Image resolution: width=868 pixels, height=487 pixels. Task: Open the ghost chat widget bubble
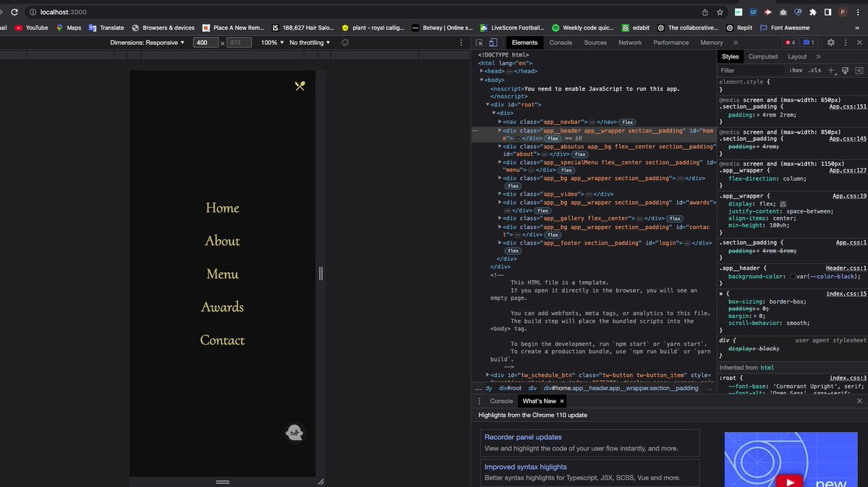tap(294, 433)
